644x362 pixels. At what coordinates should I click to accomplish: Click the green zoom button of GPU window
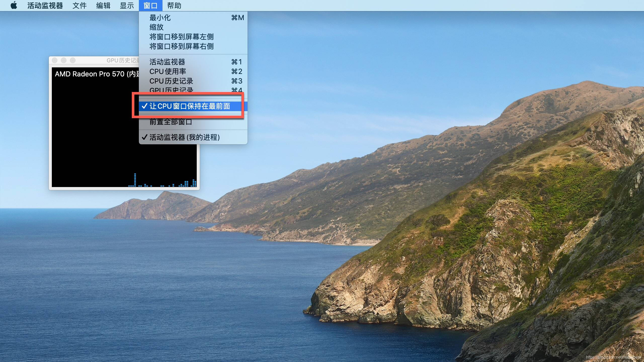(x=73, y=60)
